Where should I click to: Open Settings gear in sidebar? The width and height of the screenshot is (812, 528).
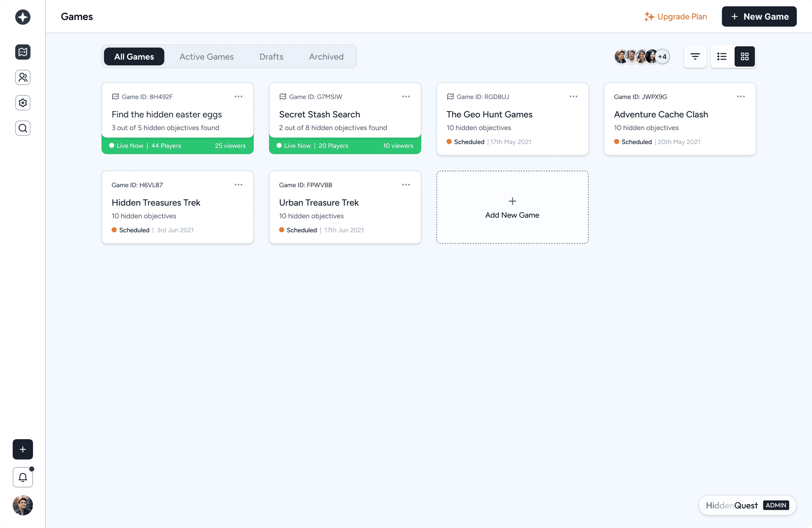(x=23, y=103)
